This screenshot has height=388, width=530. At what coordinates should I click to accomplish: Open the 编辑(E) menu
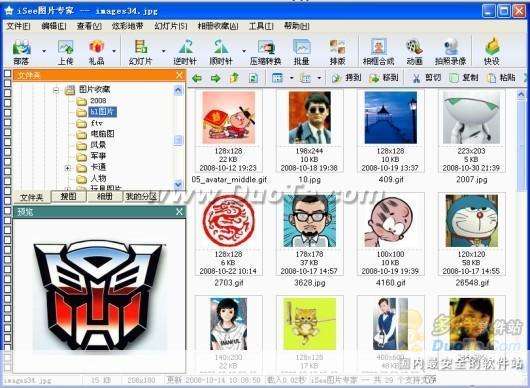click(54, 26)
